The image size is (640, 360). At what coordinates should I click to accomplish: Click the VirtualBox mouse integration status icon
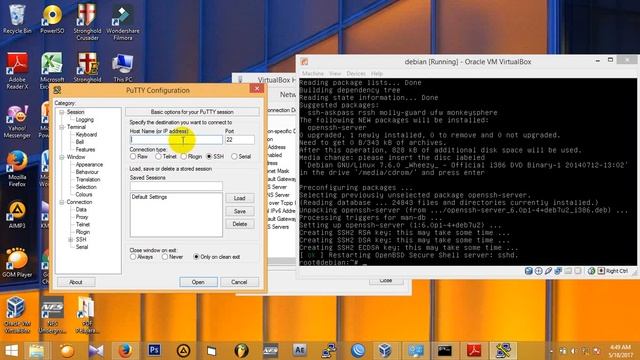click(591, 271)
